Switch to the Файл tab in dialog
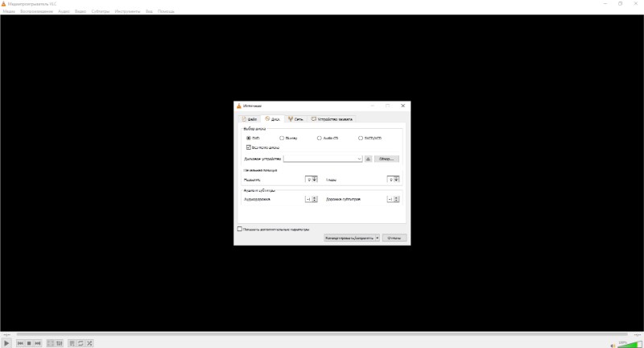The height and width of the screenshot is (348, 644). pos(250,119)
